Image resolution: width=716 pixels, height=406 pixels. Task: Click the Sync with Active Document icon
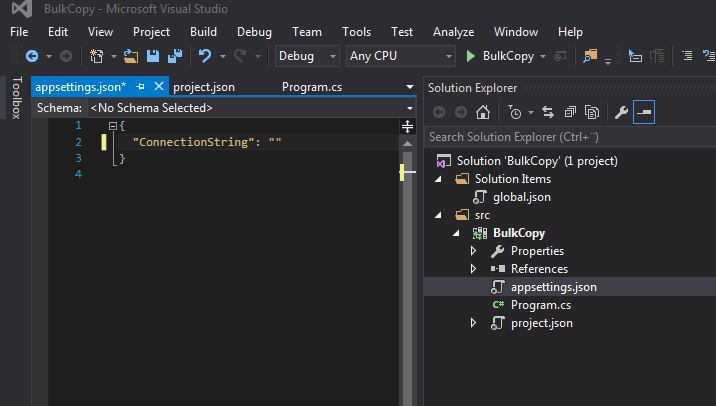[548, 112]
